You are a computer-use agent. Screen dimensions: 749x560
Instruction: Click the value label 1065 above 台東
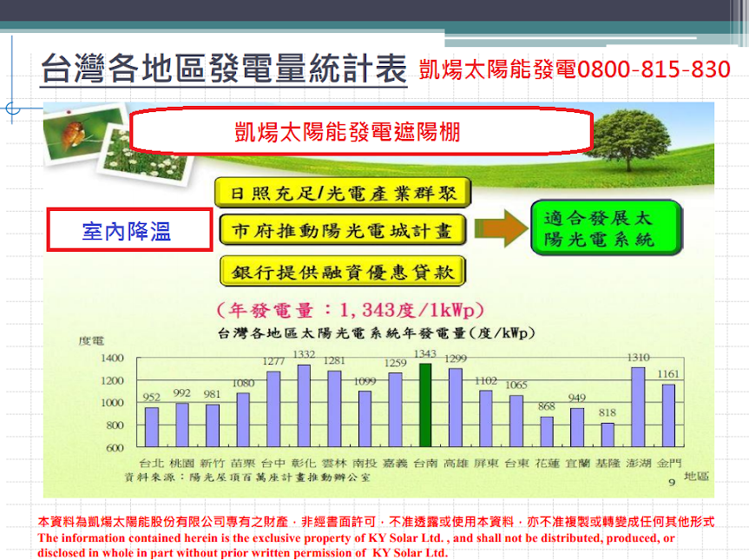coord(516,385)
